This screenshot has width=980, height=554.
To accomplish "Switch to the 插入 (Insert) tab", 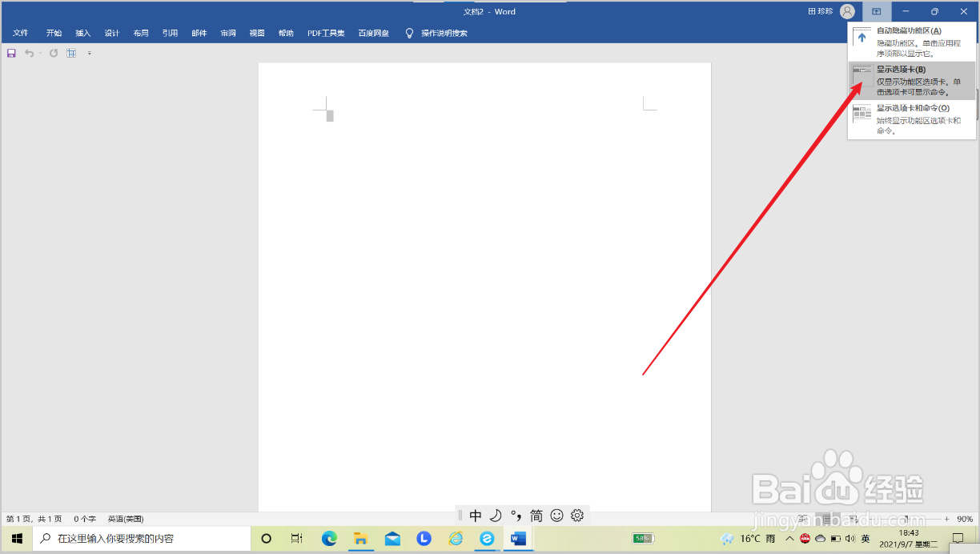I will click(x=83, y=33).
